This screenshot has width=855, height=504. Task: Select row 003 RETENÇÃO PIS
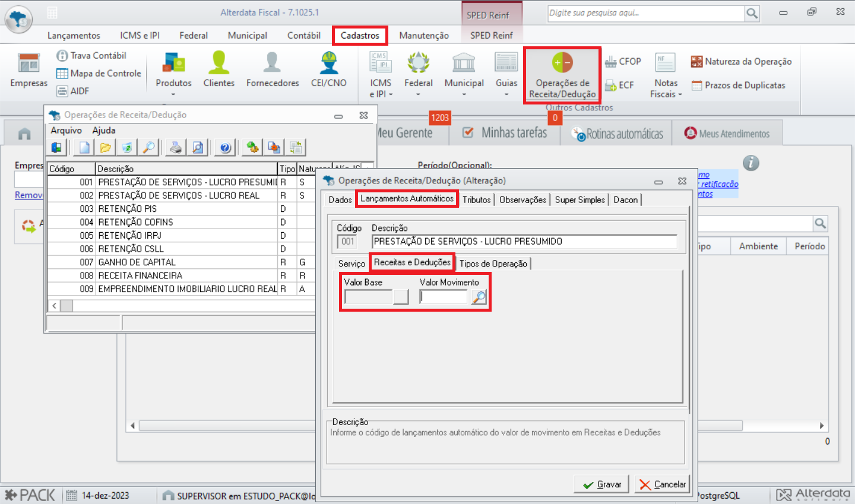click(181, 208)
